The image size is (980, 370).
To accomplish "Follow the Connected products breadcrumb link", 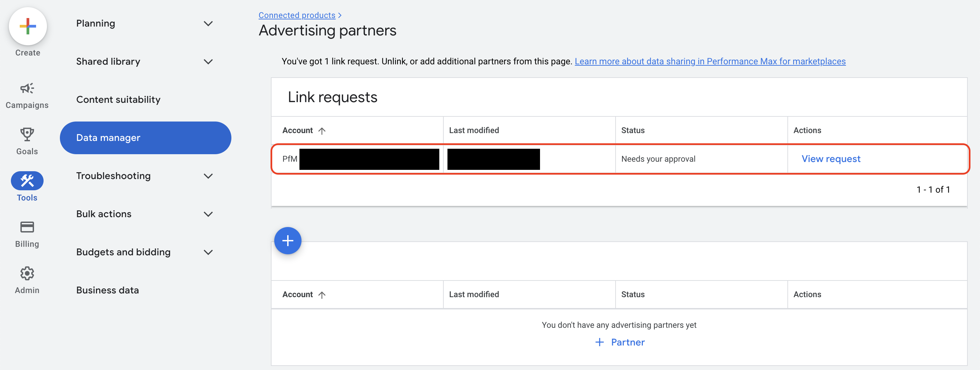I will [x=297, y=15].
